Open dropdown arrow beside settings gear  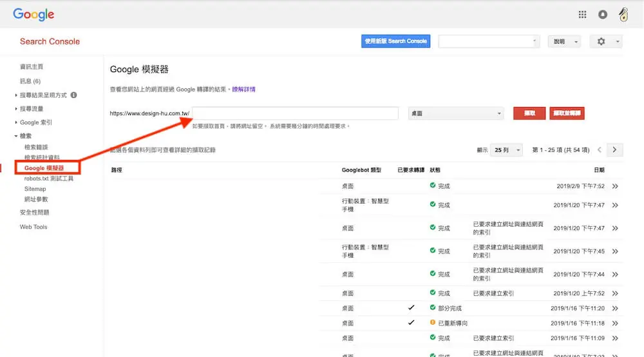point(618,41)
